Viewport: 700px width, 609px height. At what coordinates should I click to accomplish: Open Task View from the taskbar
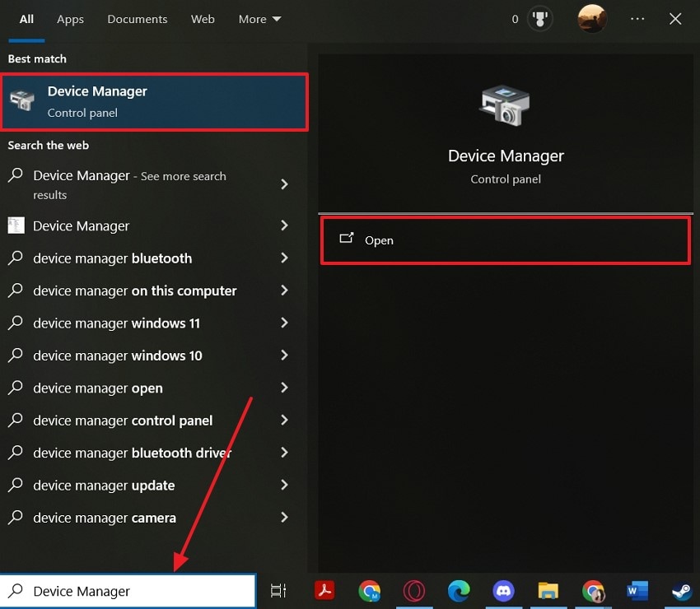(278, 591)
